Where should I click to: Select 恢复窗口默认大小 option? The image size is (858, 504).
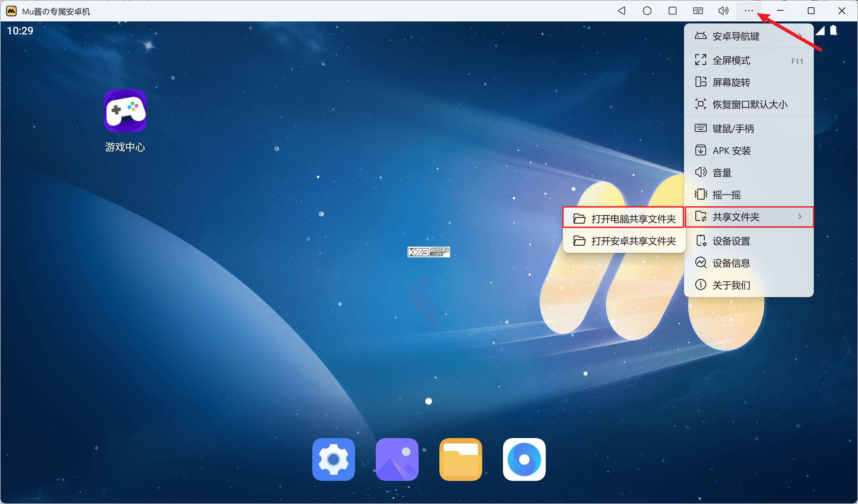click(749, 104)
